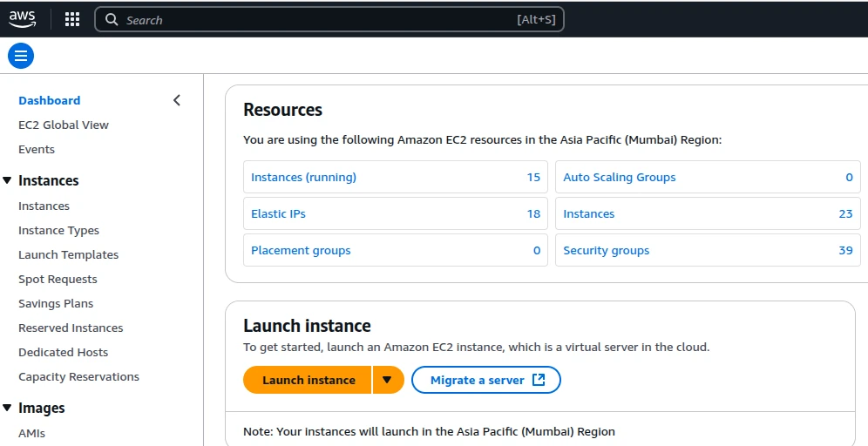Click Instances count 23
Viewport: 868px width, 446px height.
click(846, 213)
